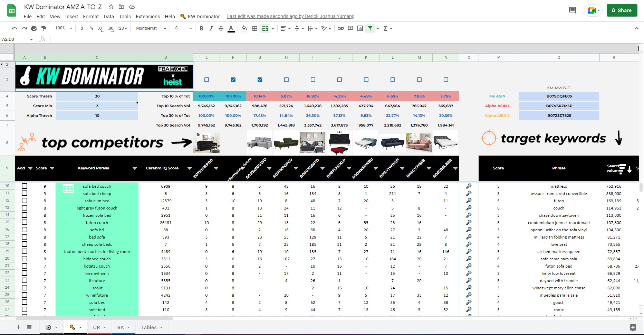The image size is (644, 335).
Task: Hide the menus with collapse arrow
Action: coord(637,28)
